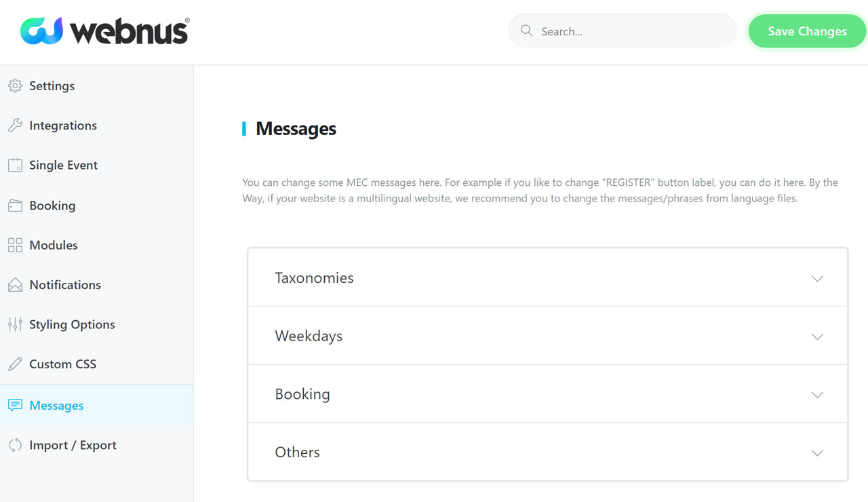Click the Weekdays accordion title
The height and width of the screenshot is (502, 868).
[309, 336]
